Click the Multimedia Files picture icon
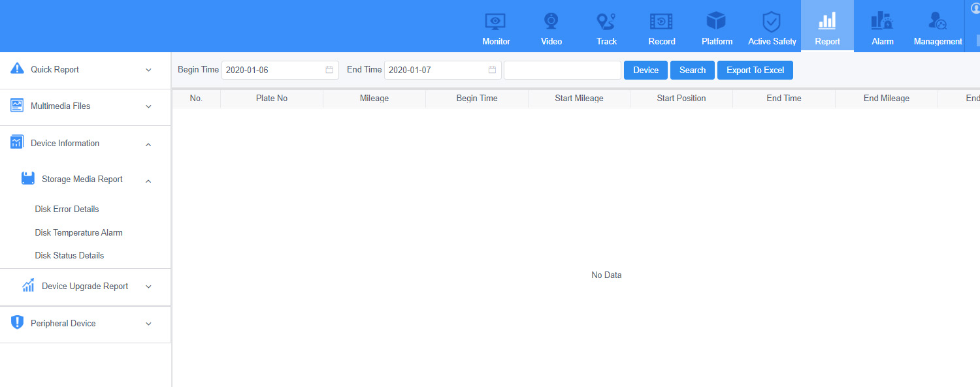This screenshot has height=387, width=980. (x=18, y=106)
